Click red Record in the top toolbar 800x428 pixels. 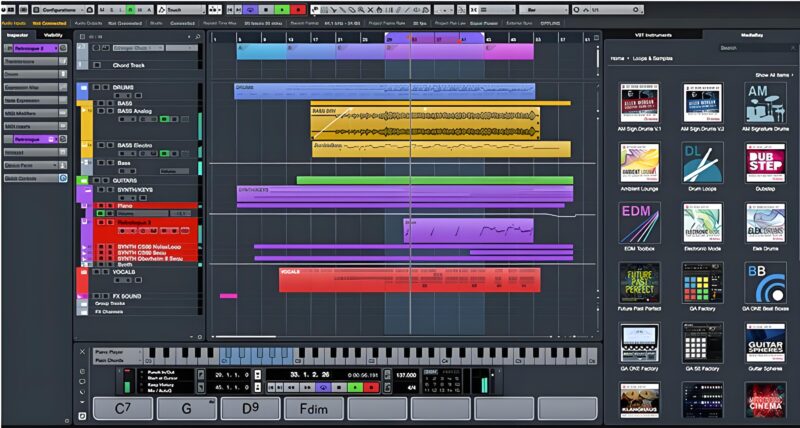click(x=298, y=10)
